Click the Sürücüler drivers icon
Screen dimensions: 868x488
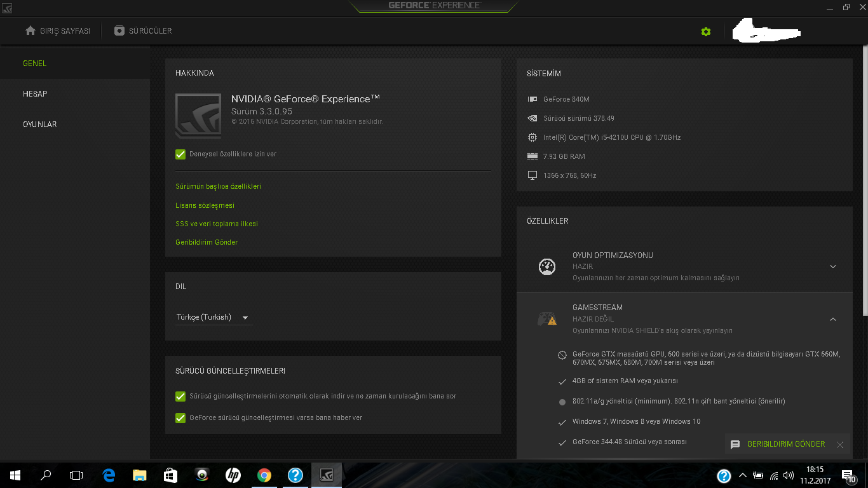(119, 30)
